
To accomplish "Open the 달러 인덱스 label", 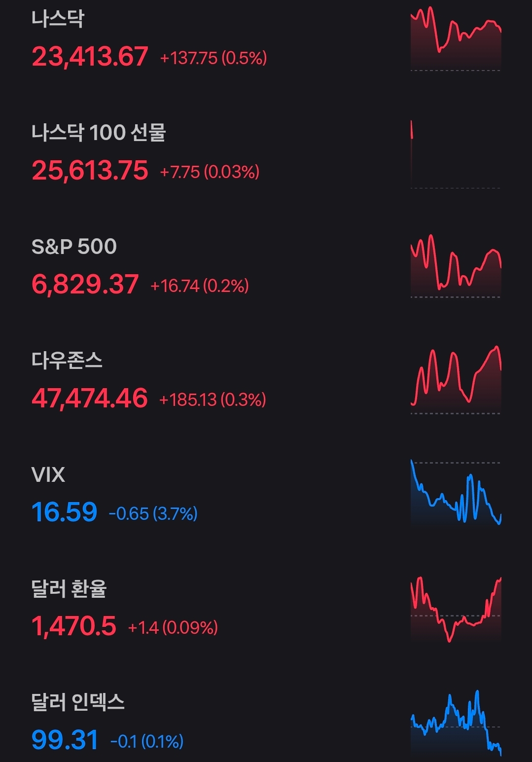I will [x=78, y=702].
